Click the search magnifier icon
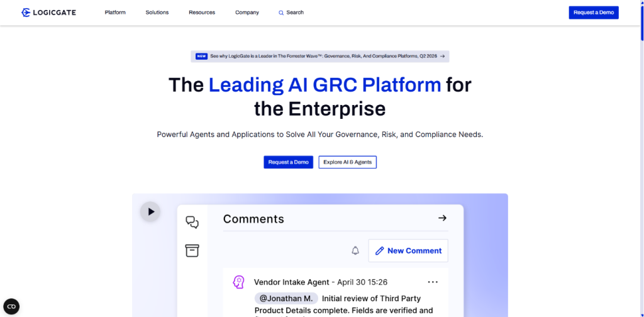Viewport: 644px width, 317px height. pos(281,13)
